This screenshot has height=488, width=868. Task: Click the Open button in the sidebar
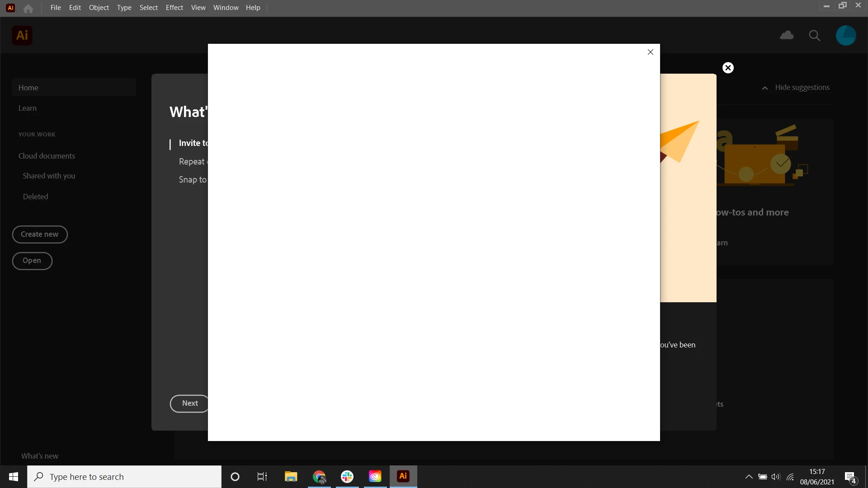coord(32,261)
